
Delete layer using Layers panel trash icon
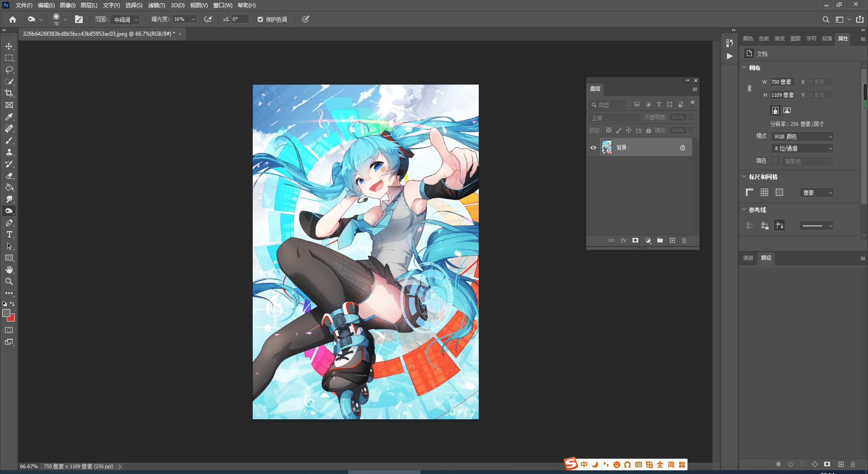[x=684, y=241]
